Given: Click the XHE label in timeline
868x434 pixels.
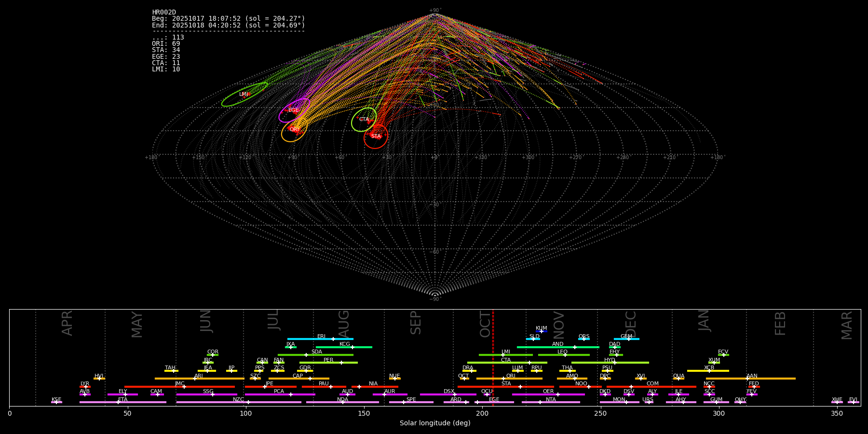Looking at the screenshot, I should tap(837, 400).
